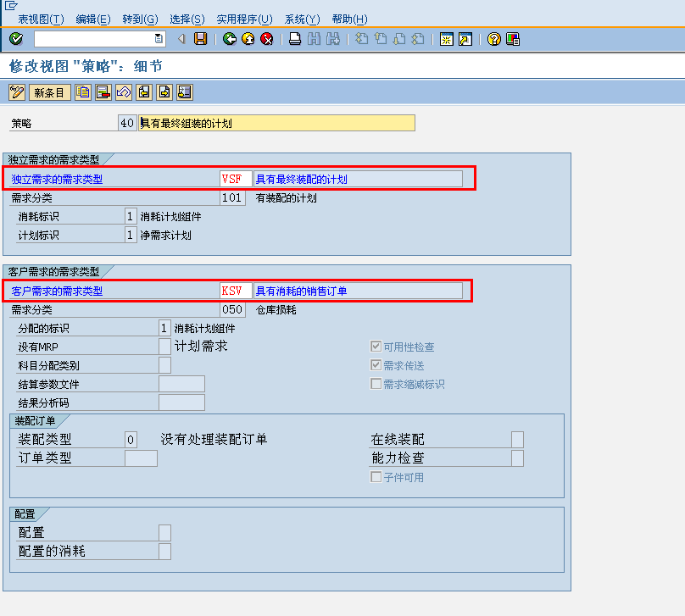Image resolution: width=685 pixels, height=616 pixels.
Task: Open the 选择(S) menu
Action: 187,19
